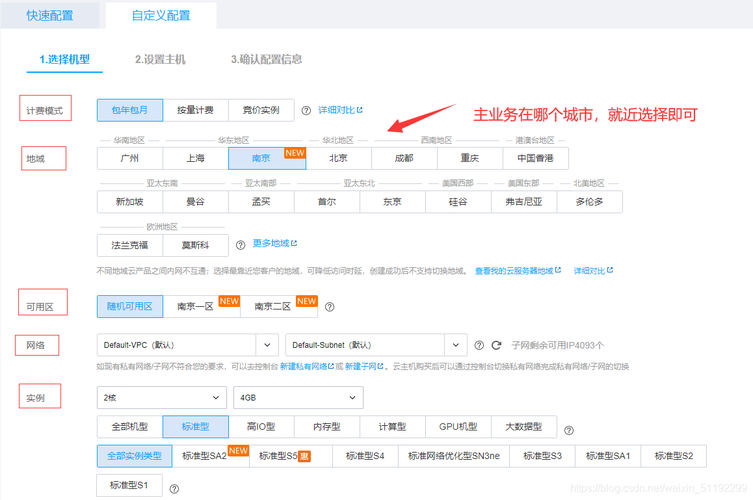
Task: Choose 法兰克福 region
Action: point(130,245)
